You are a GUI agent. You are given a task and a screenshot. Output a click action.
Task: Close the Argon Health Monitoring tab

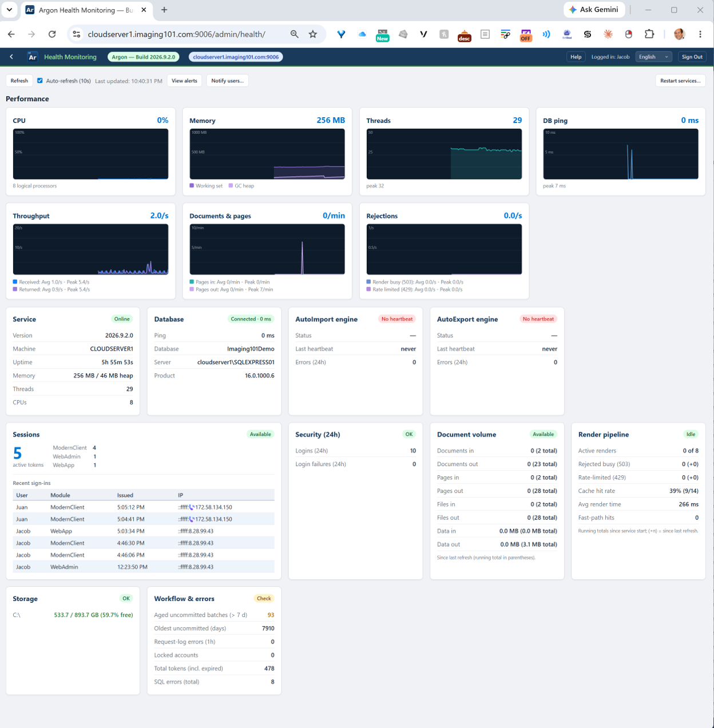point(144,10)
